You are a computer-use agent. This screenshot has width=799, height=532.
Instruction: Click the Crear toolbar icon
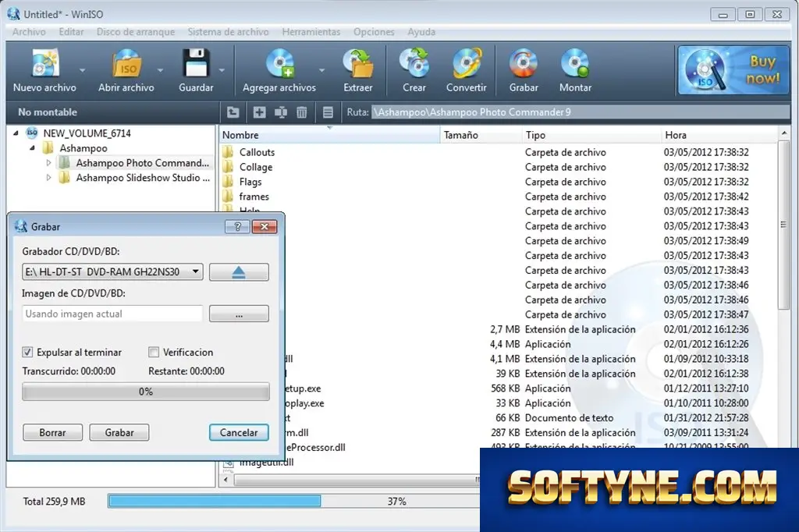coord(414,64)
